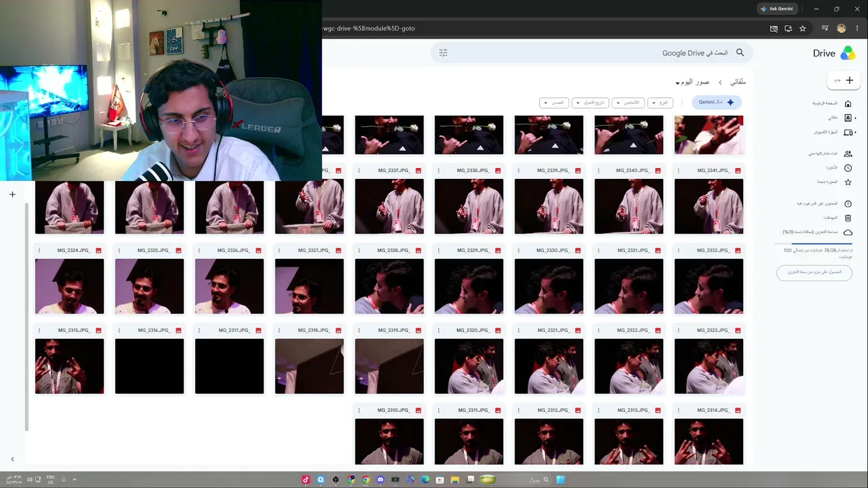The image size is (868, 488).
Task: Click file name MG_2312.JPG
Action: pos(554,411)
